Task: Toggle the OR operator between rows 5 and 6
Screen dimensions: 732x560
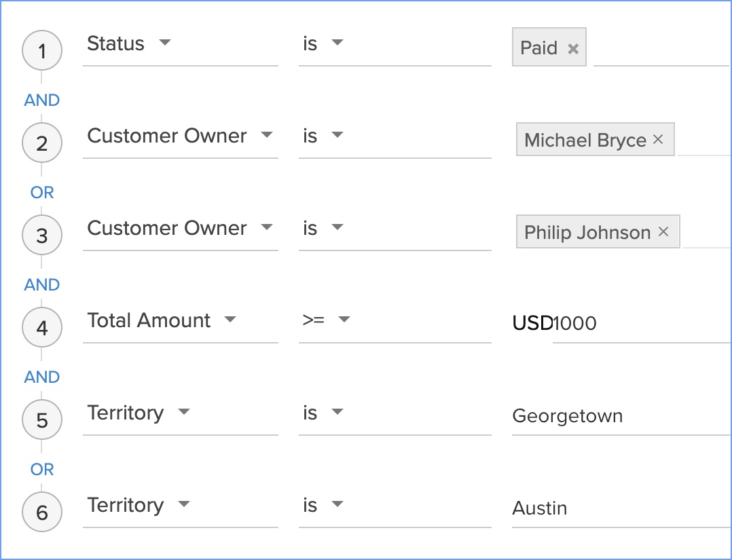Action: [x=42, y=469]
